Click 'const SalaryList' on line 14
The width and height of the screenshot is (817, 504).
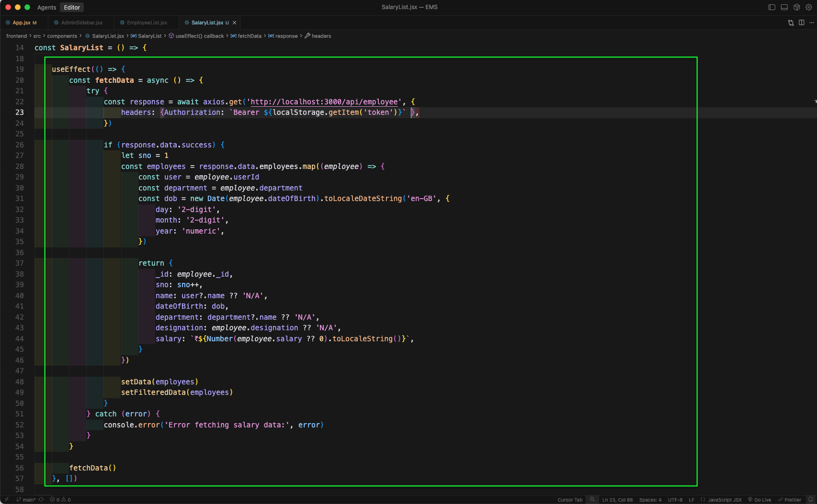click(x=69, y=48)
